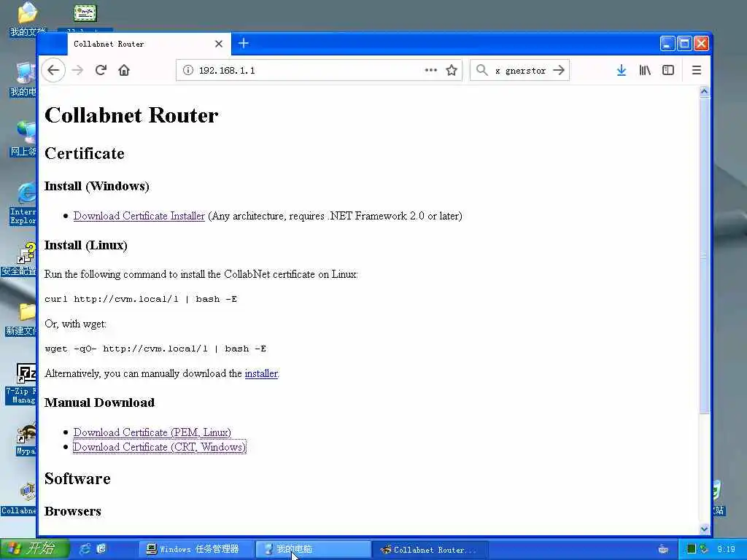
Task: Open the Firefox hamburger menu
Action: (696, 71)
